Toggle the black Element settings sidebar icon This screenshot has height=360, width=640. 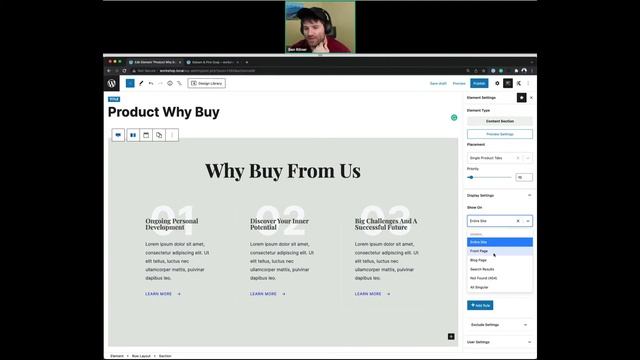(x=508, y=83)
